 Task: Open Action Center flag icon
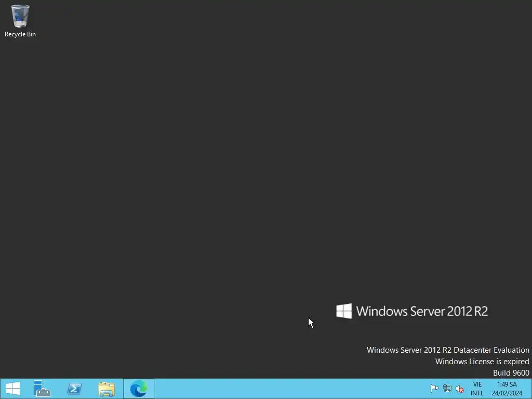(x=434, y=389)
